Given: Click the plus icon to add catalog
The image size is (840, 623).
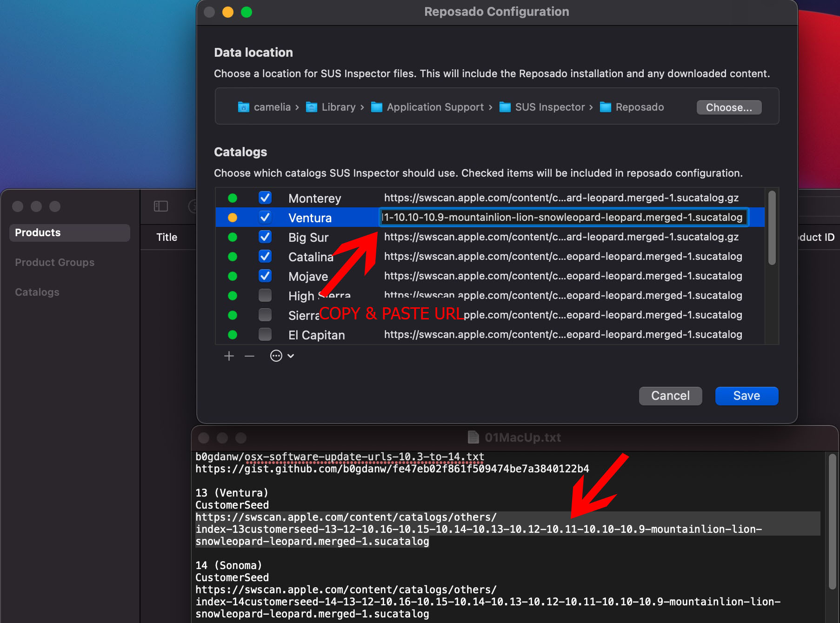Looking at the screenshot, I should point(229,356).
